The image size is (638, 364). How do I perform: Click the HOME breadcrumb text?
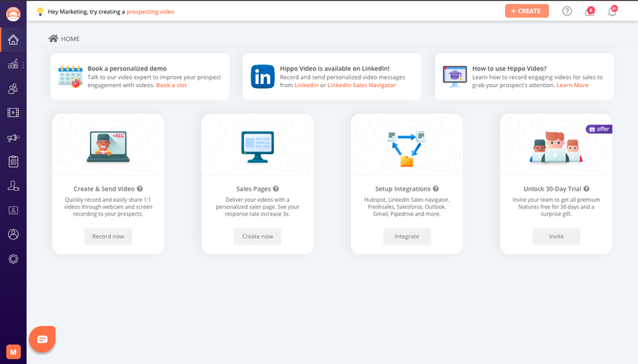(x=70, y=39)
